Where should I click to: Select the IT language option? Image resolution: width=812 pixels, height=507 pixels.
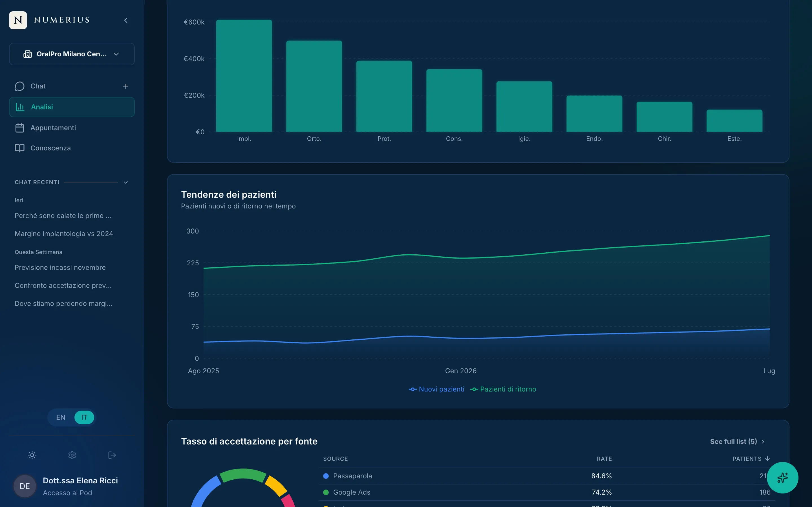point(84,417)
